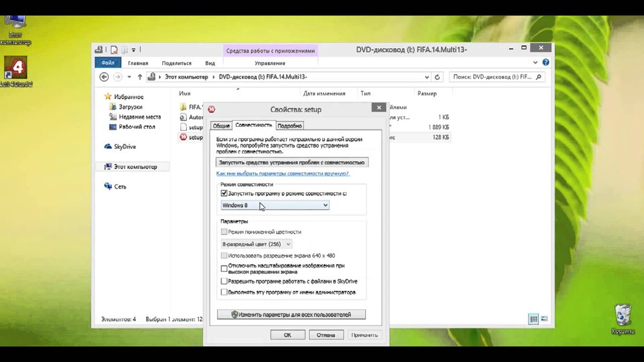The height and width of the screenshot is (362, 644).
Task: Click Explorer back navigation arrow
Action: [x=104, y=77]
